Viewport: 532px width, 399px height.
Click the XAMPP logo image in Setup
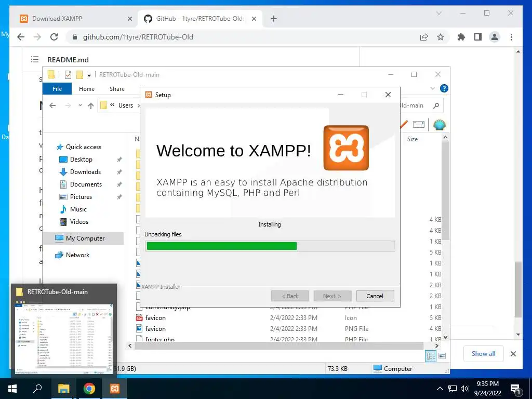coord(346,148)
